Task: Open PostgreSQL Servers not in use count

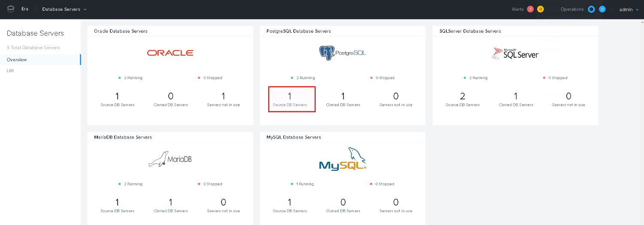Action: 396,99
